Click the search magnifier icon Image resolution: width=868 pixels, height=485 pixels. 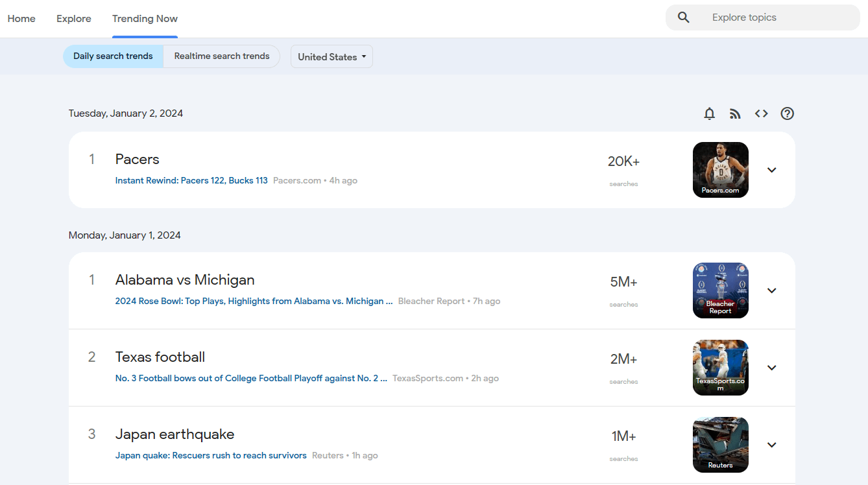pyautogui.click(x=683, y=18)
